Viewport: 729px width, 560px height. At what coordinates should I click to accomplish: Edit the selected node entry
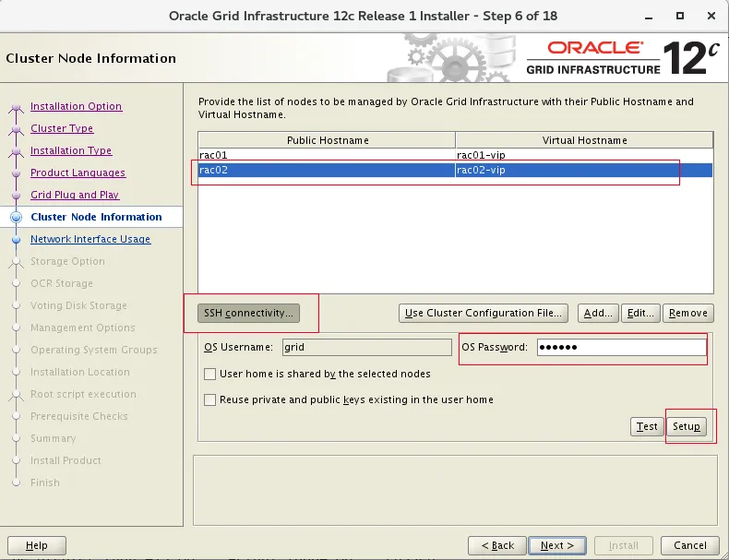640,314
